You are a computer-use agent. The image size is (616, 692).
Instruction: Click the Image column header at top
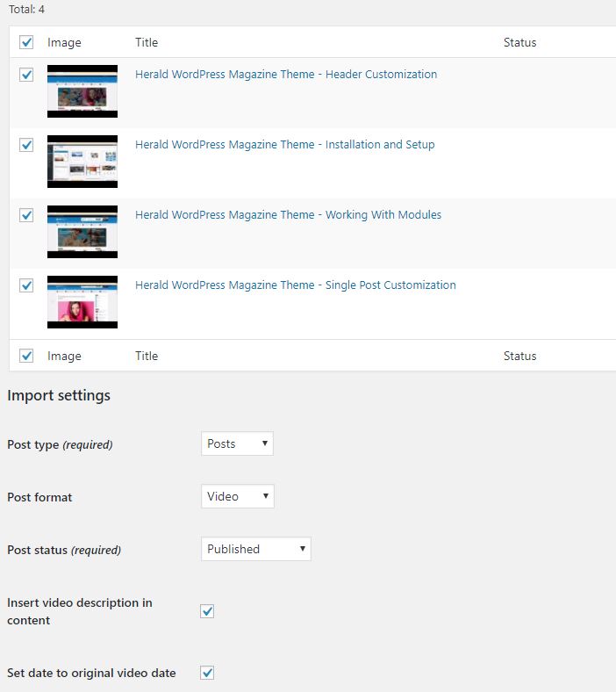[64, 43]
